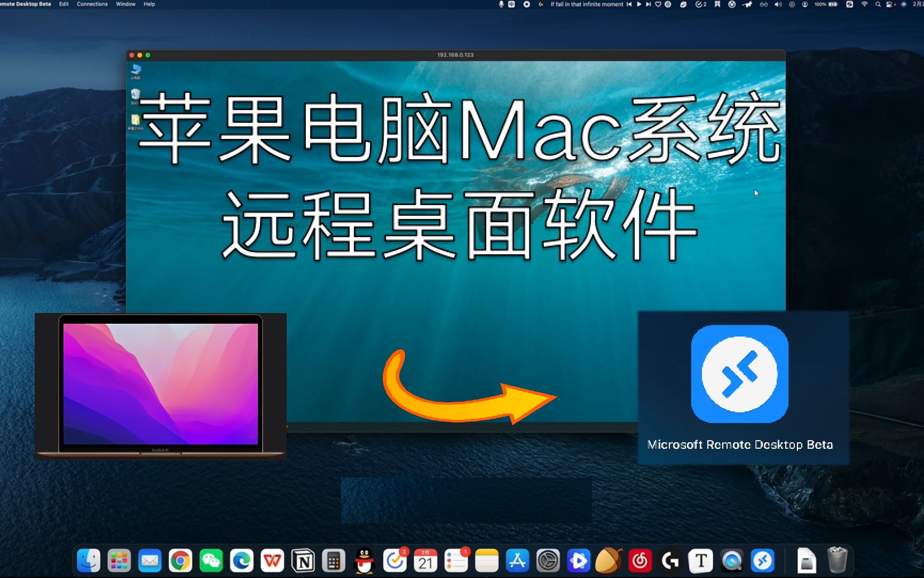This screenshot has width=924, height=578.
Task: Open System Preferences from the Dock
Action: click(x=548, y=560)
